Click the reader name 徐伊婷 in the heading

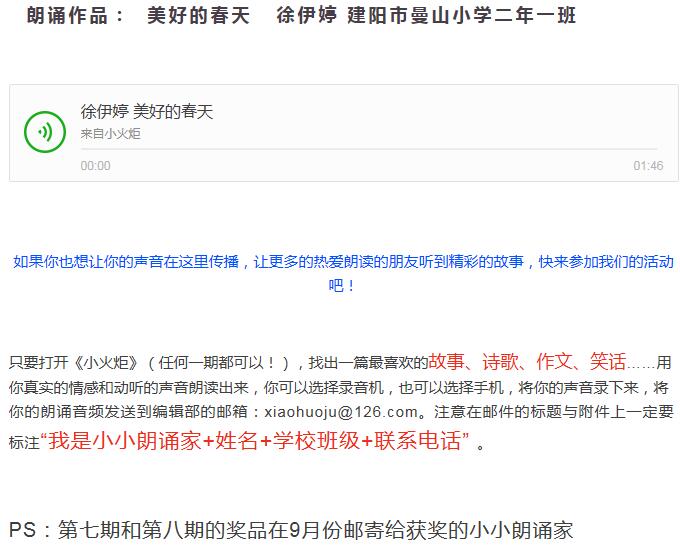(307, 16)
